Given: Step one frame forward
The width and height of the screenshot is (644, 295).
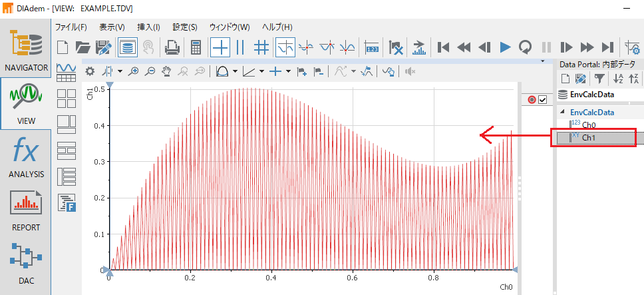Looking at the screenshot, I should [x=566, y=48].
